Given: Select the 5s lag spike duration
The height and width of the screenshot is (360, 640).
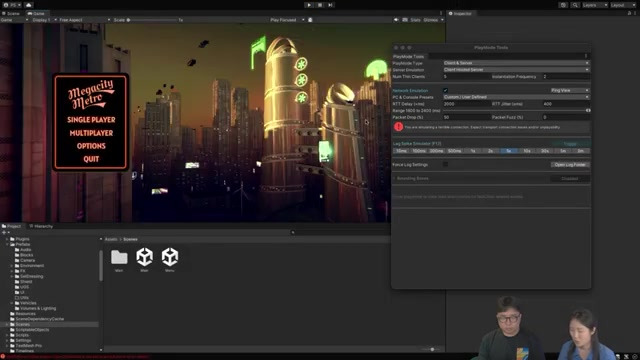Looking at the screenshot, I should [x=509, y=151].
